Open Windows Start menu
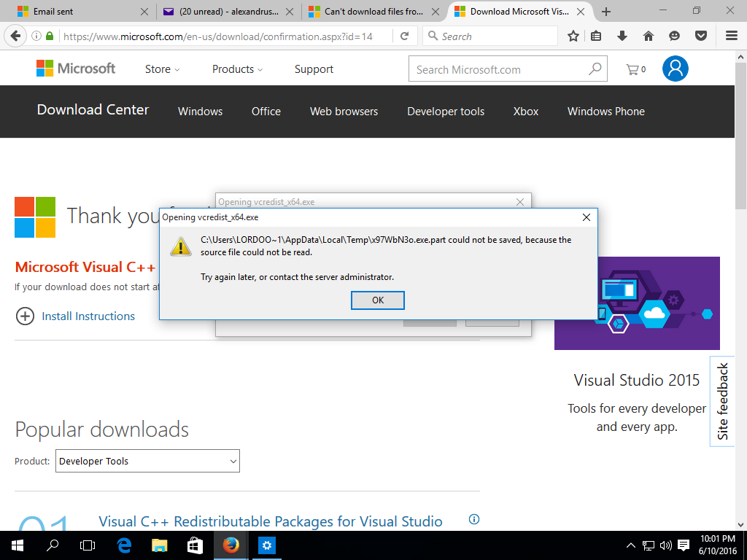Image resolution: width=747 pixels, height=560 pixels. pos(18,545)
